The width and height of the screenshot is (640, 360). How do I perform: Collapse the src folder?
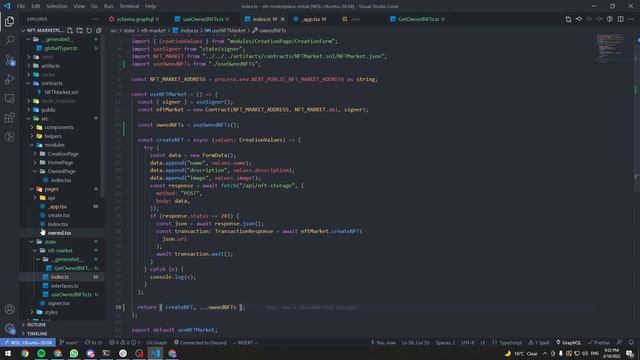point(44,118)
